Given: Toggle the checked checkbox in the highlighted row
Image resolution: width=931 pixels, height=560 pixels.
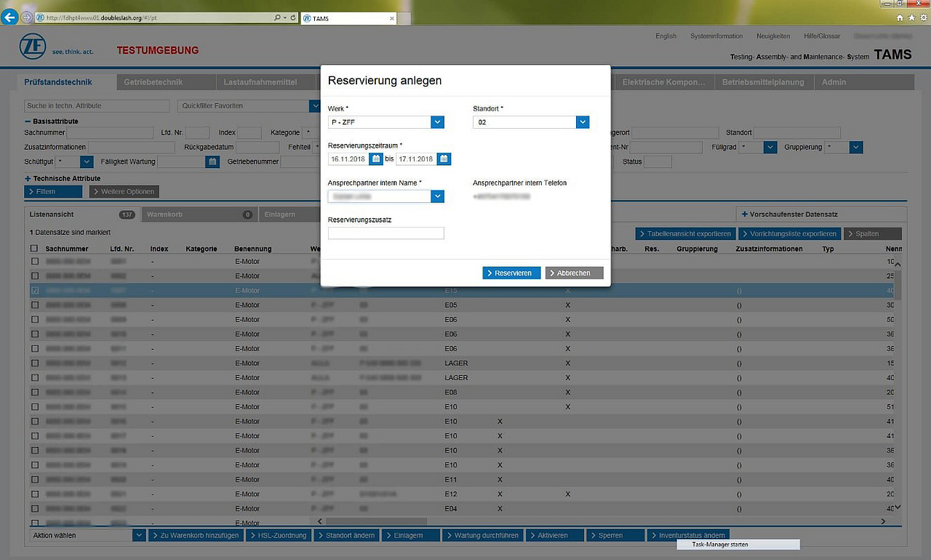Looking at the screenshot, I should [34, 291].
